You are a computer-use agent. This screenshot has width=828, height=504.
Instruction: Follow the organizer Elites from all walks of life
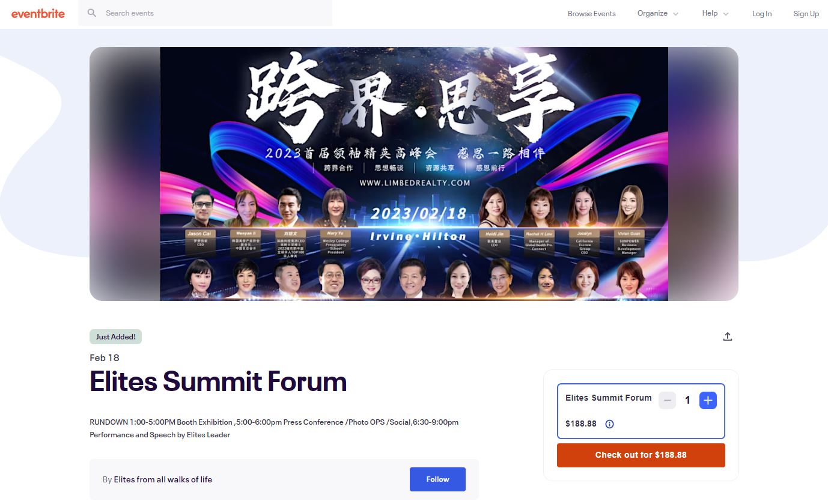coord(437,479)
